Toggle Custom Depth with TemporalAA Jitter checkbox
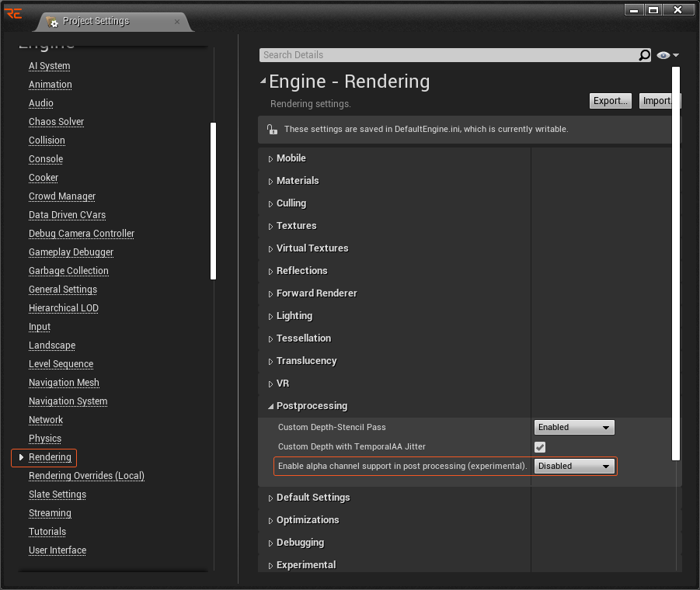The height and width of the screenshot is (590, 700). pyautogui.click(x=540, y=447)
